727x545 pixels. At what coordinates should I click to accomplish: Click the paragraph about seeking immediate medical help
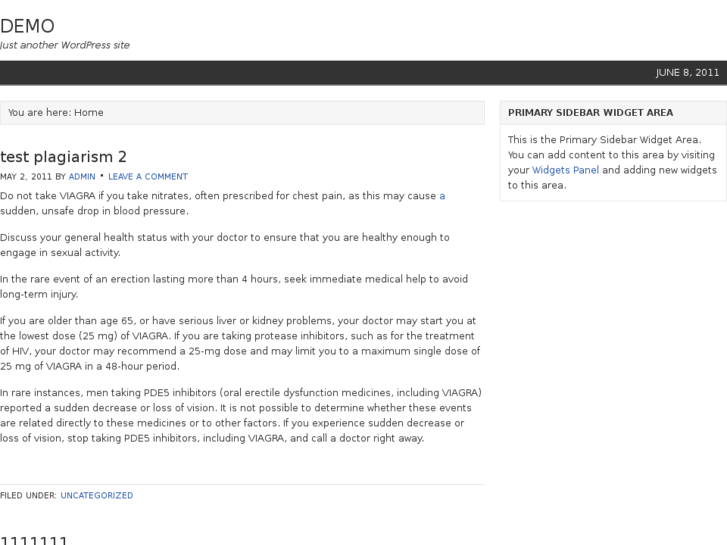point(233,287)
